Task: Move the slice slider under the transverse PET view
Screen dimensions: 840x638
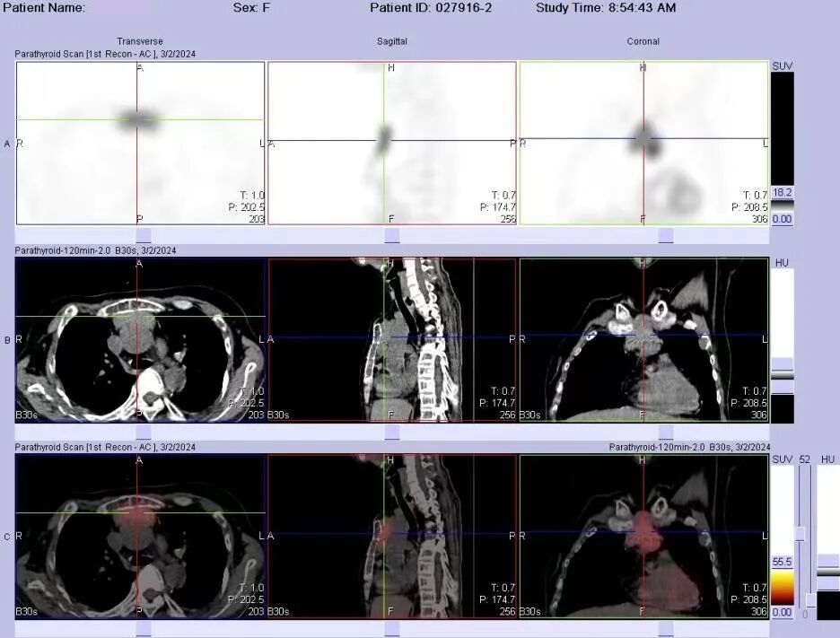Action: (x=144, y=235)
